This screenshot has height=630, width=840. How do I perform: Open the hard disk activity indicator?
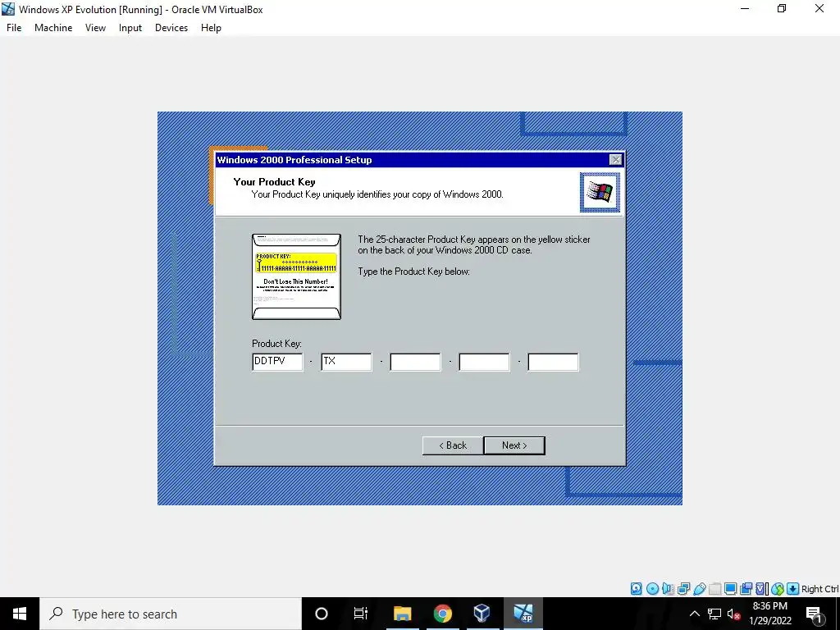coord(636,589)
